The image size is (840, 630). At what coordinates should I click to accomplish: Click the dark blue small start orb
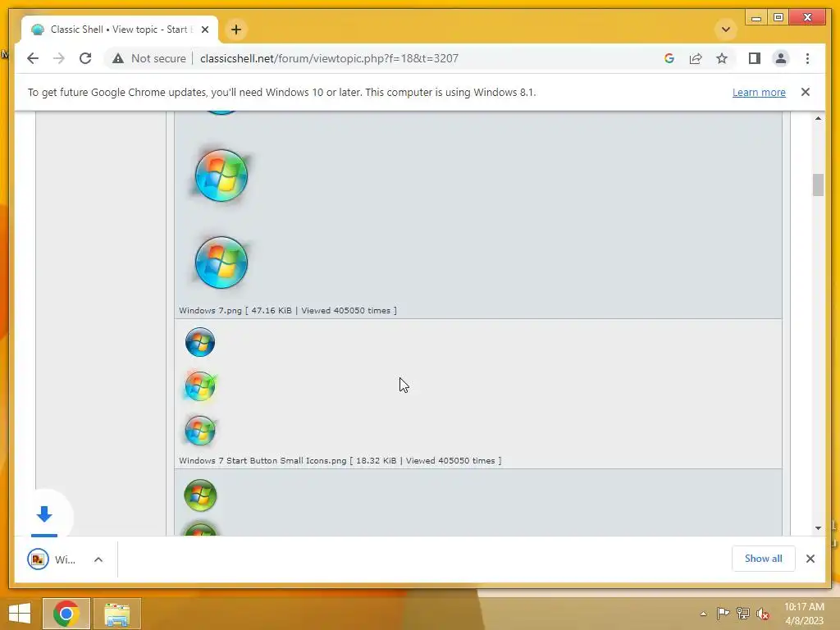point(200,342)
